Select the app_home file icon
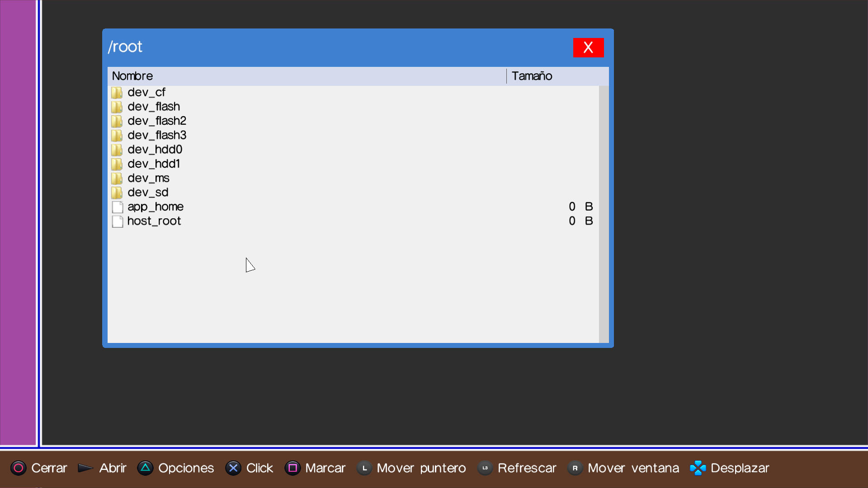Viewport: 868px width, 488px height. coord(118,207)
